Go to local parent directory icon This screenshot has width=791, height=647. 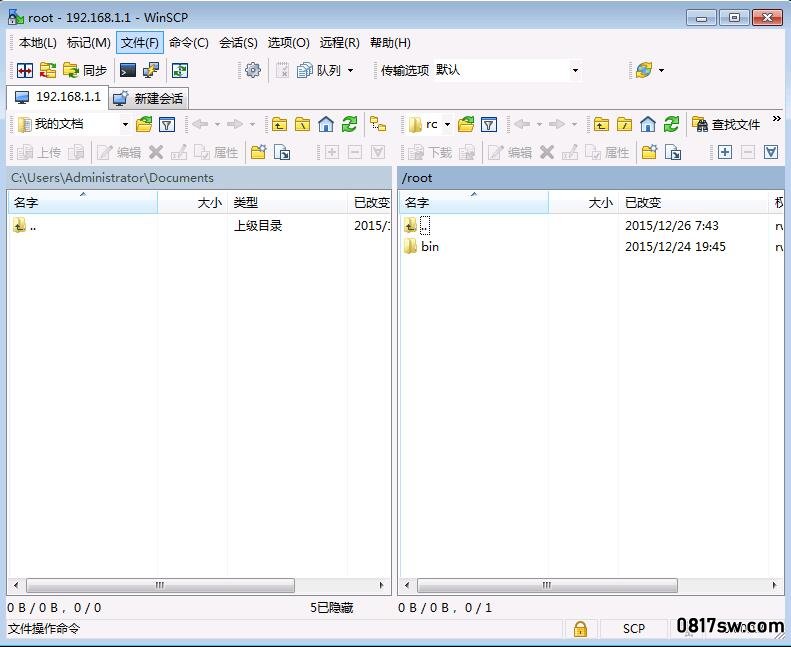(279, 124)
